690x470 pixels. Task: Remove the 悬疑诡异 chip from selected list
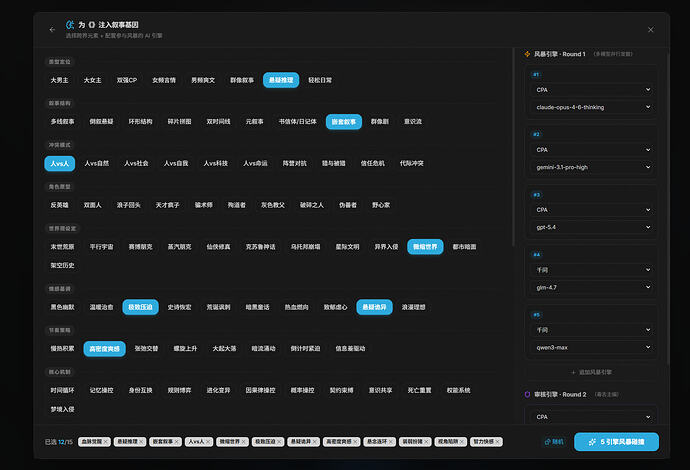(x=315, y=442)
